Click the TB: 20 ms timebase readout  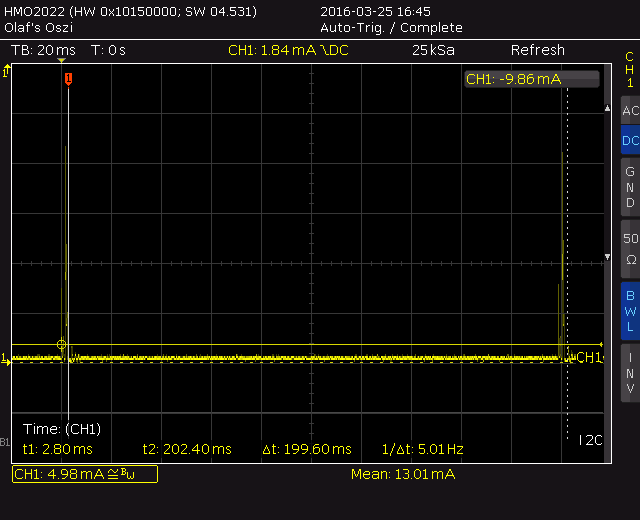pyautogui.click(x=43, y=50)
